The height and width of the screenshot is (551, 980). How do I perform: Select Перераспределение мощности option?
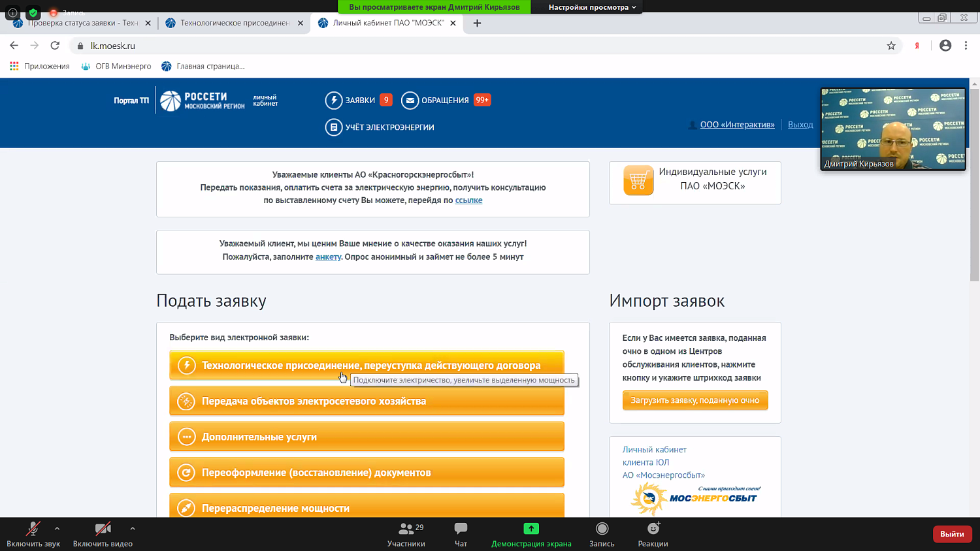(x=367, y=506)
